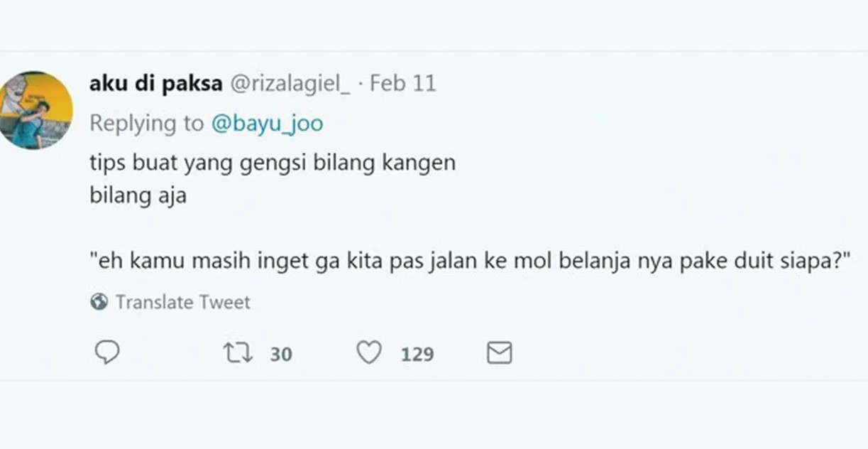868x449 pixels.
Task: Go to the @bayu_joo mention link
Action: point(267,124)
